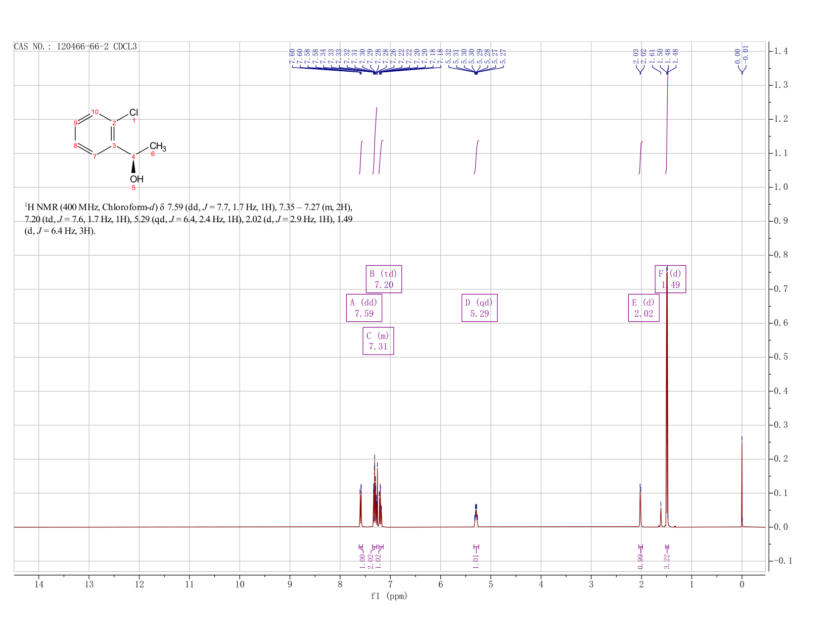Click the integral value 3.22 under the methyl peak
The width and height of the screenshot is (834, 644).
[667, 561]
